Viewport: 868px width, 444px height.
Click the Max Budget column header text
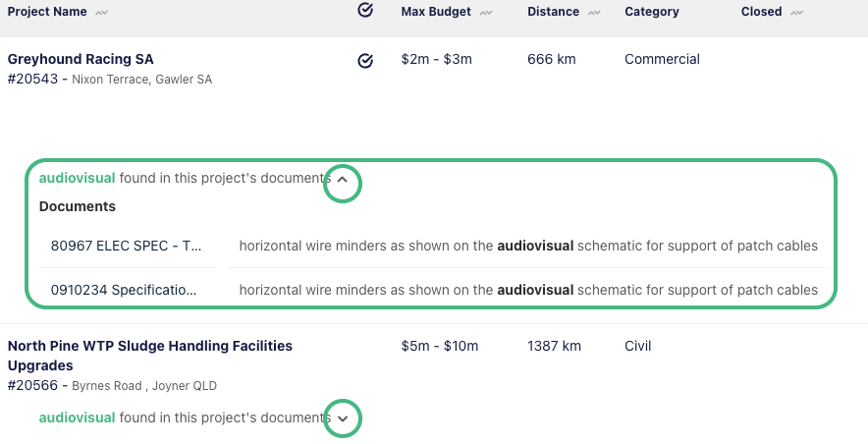click(436, 12)
